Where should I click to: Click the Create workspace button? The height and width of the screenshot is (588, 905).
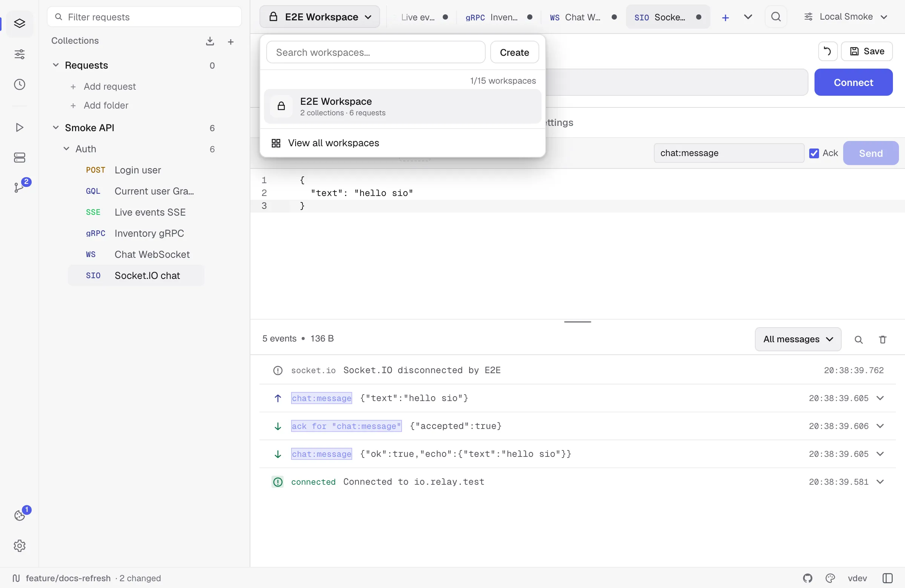[x=514, y=52]
